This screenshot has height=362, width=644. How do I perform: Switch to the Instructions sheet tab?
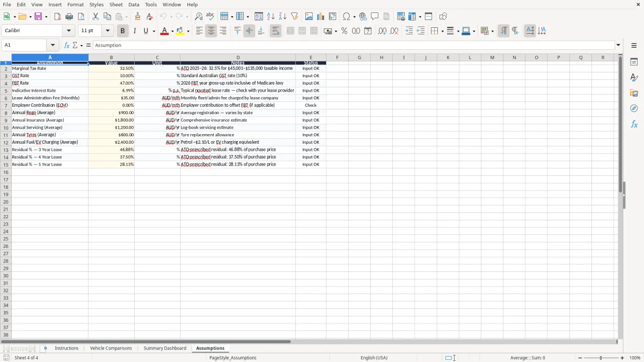click(x=67, y=349)
